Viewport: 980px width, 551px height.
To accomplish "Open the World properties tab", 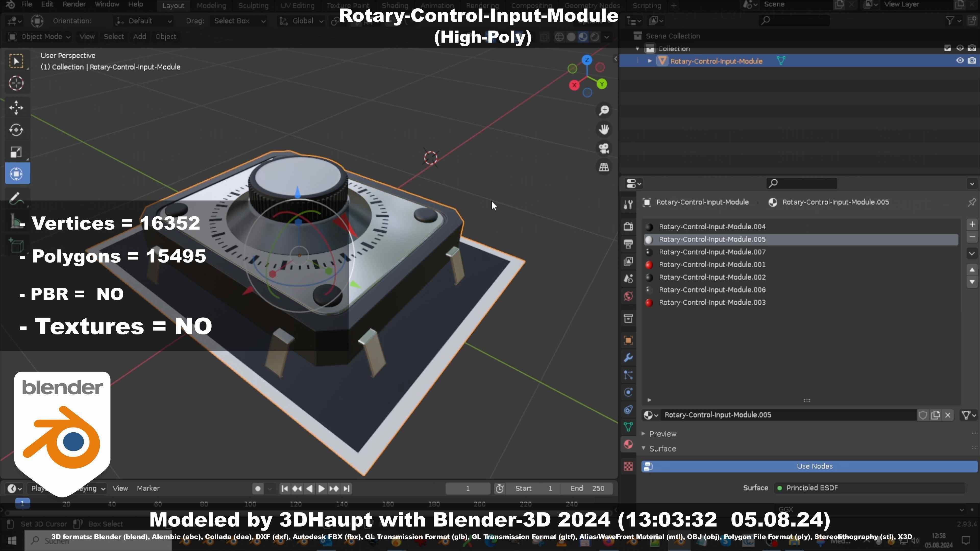I will (x=629, y=296).
